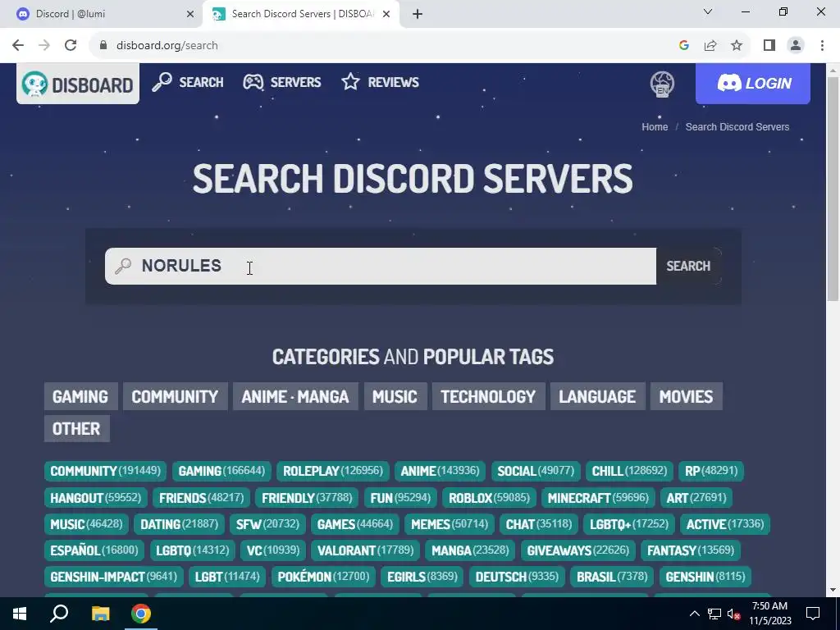Click the SEARCH button beside input

[688, 267]
